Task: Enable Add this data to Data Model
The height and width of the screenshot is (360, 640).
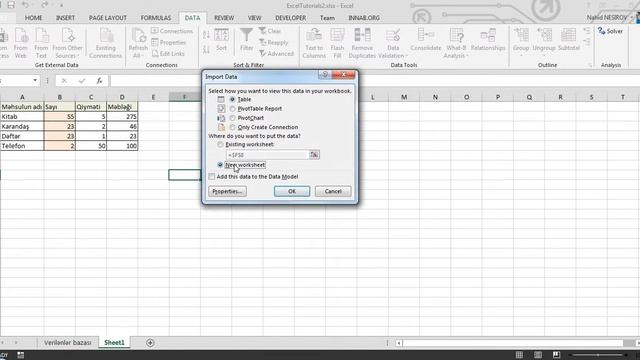Action: [x=211, y=176]
